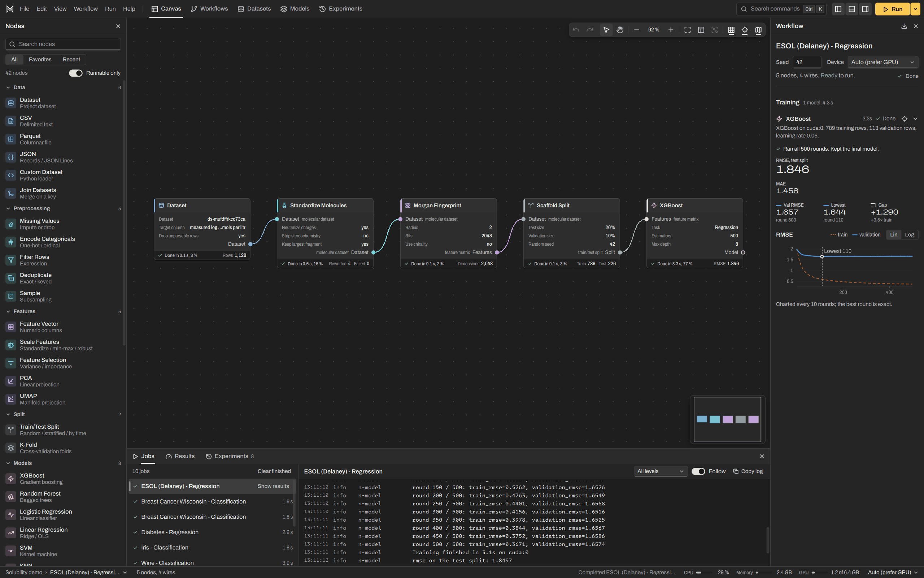Click the undo arrow icon
The width and height of the screenshot is (924, 578).
pyautogui.click(x=576, y=30)
